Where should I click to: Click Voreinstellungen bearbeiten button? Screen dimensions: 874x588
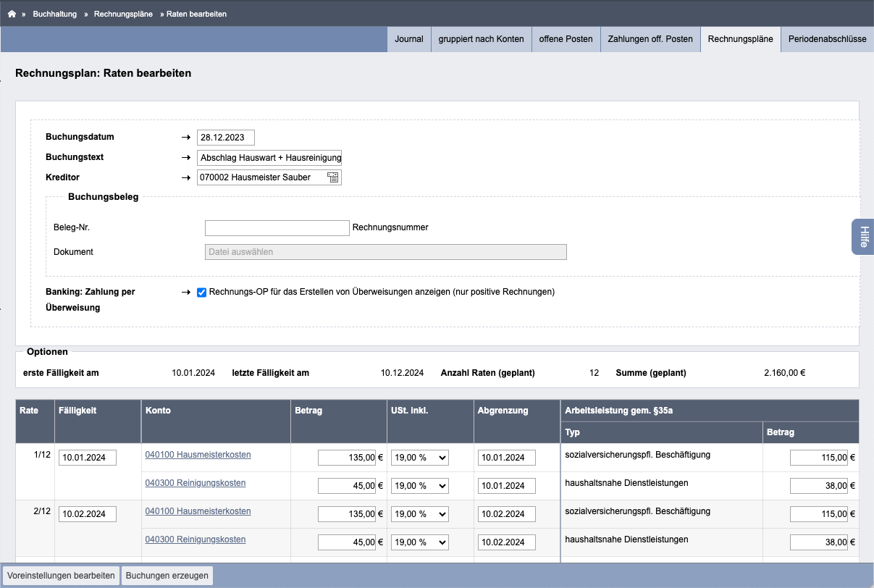[x=61, y=576]
